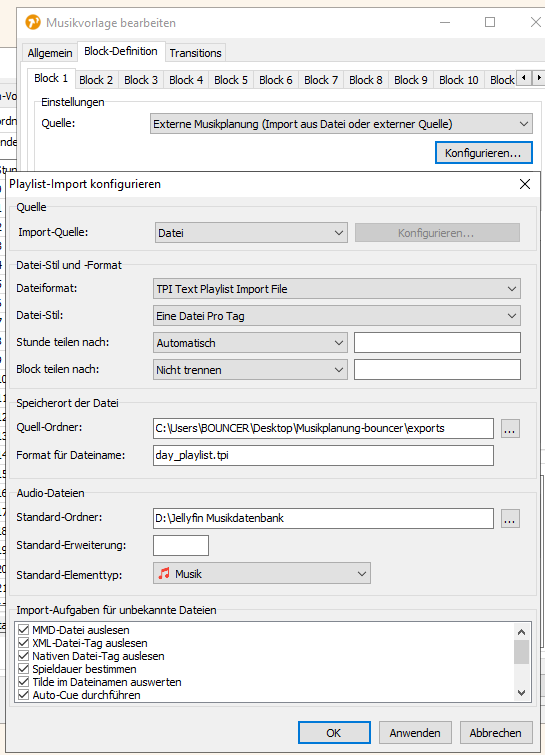Image resolution: width=545 pixels, height=755 pixels.
Task: Close the Playlist-Import konfigurieren dialog
Action: (x=525, y=184)
